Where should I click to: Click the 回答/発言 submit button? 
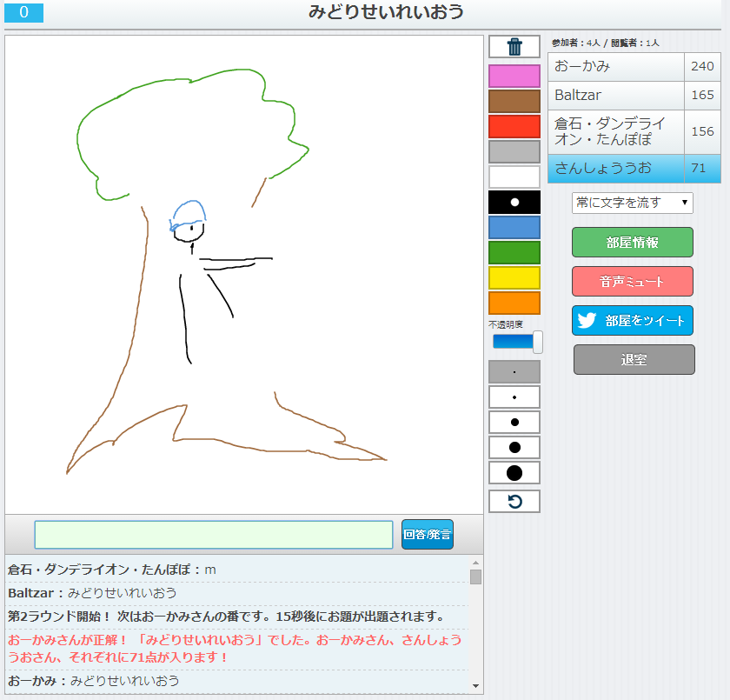pyautogui.click(x=427, y=534)
